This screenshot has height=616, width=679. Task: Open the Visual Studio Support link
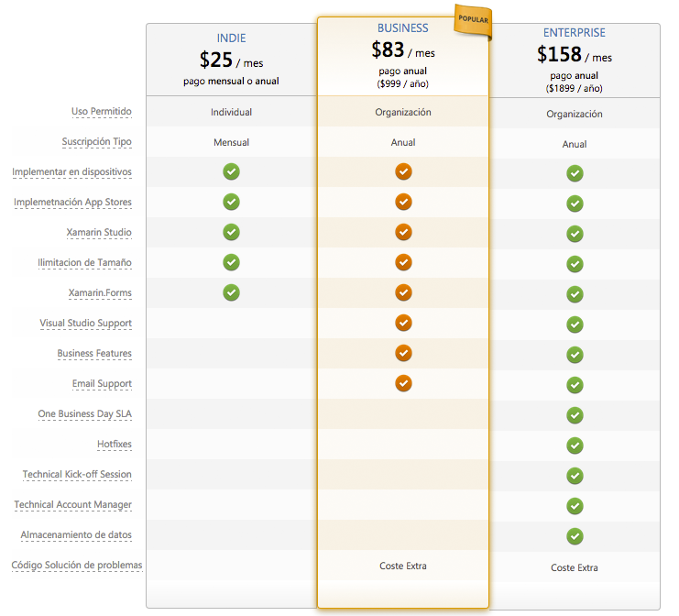pyautogui.click(x=86, y=324)
